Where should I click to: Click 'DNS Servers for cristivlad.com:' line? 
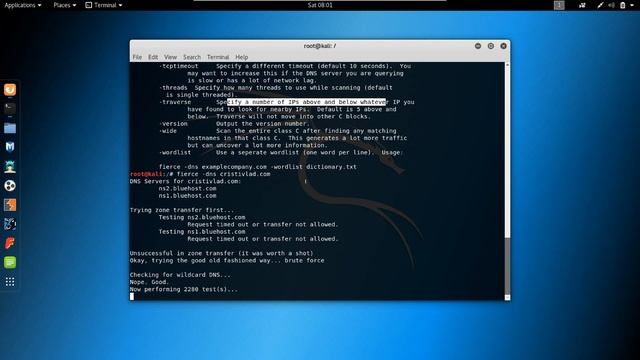point(185,181)
